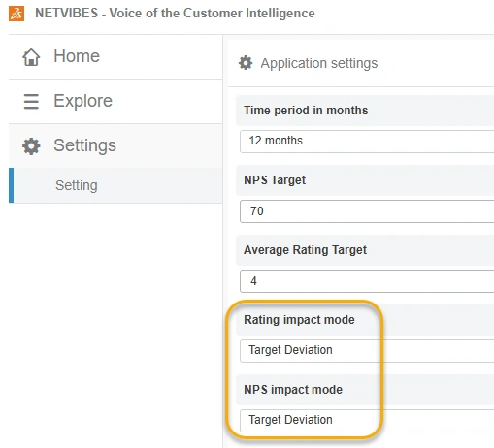Click the Application settings gear icon
The width and height of the screenshot is (494, 448).
coord(246,63)
